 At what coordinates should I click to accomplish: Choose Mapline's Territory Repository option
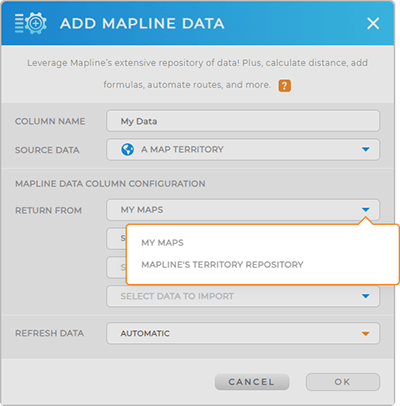(222, 265)
